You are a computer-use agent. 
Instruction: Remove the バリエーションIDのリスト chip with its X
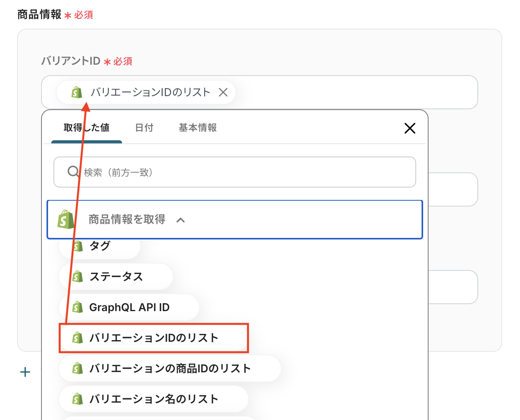[x=223, y=92]
